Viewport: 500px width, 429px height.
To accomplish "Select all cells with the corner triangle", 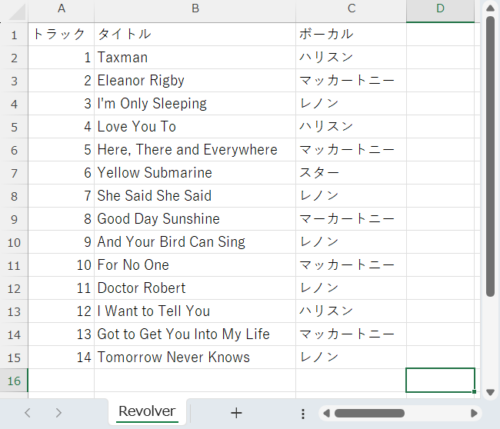I will tap(17, 12).
